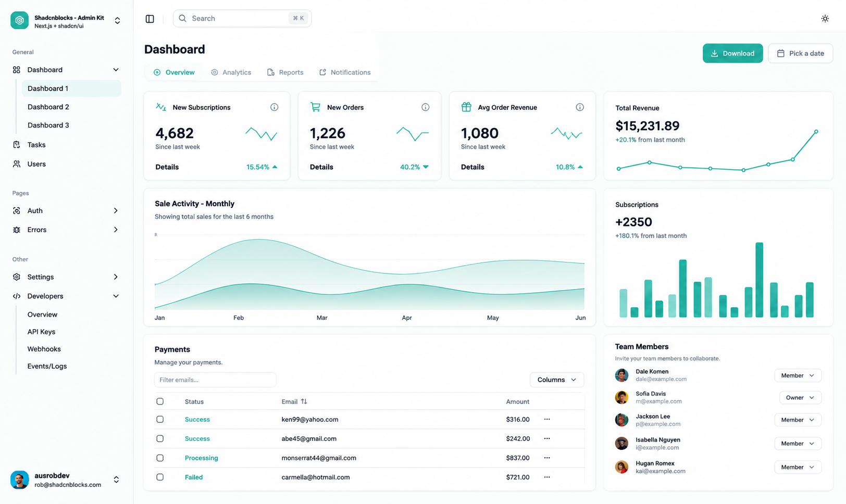Check the ken99@yahoo.com payment row
The image size is (846, 504).
click(160, 419)
